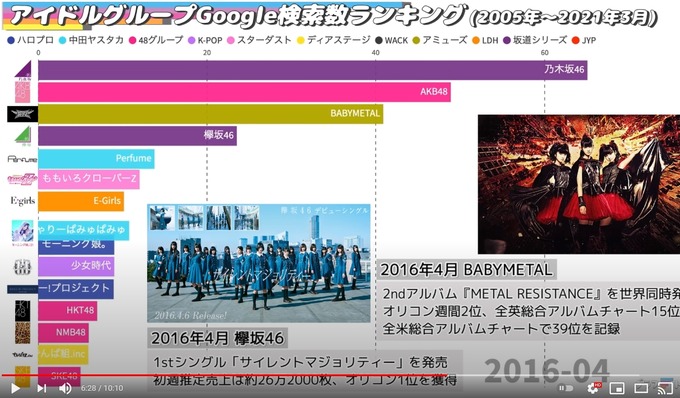This screenshot has height=398, width=680.
Task: Click the 坂道シリーズ legend entry
Action: pyautogui.click(x=535, y=40)
